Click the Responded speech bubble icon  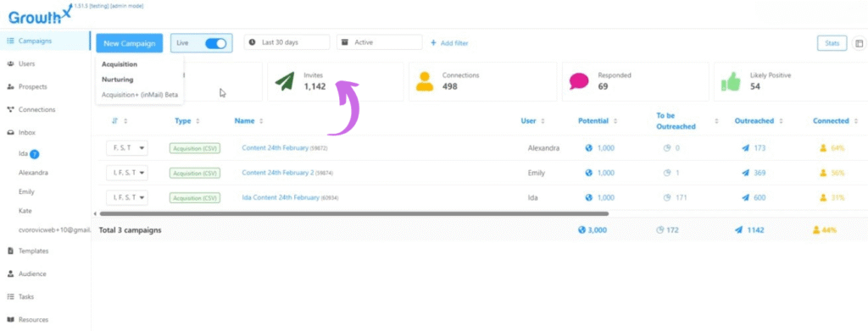pos(579,81)
